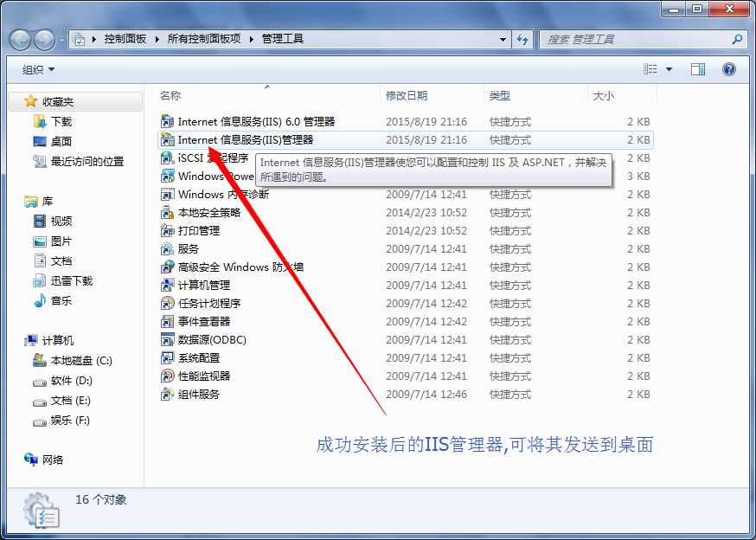This screenshot has height=540, width=756.
Task: Select the 打印管理 icon
Action: tap(167, 231)
